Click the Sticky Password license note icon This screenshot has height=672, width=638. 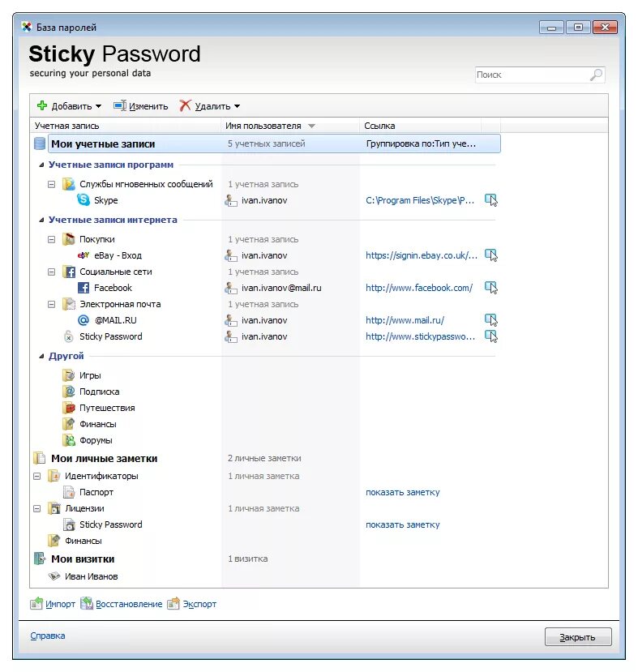tap(69, 524)
